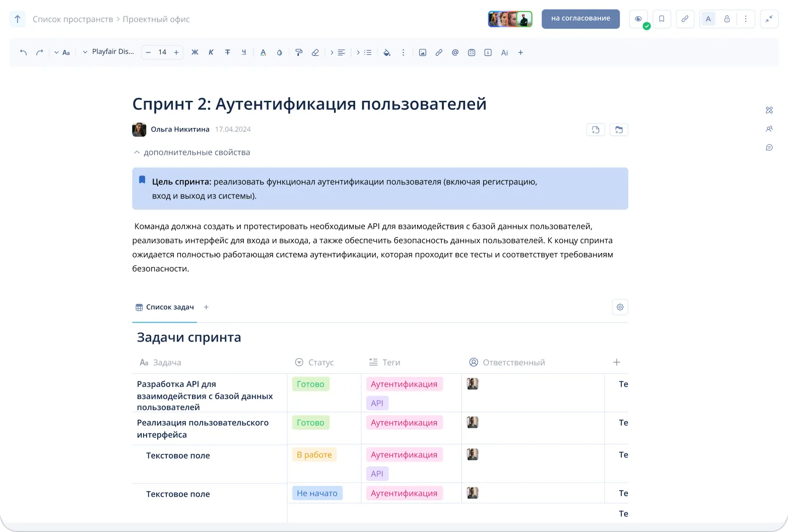The height and width of the screenshot is (532, 788).
Task: Insert a date or calendar block
Action: 472,52
